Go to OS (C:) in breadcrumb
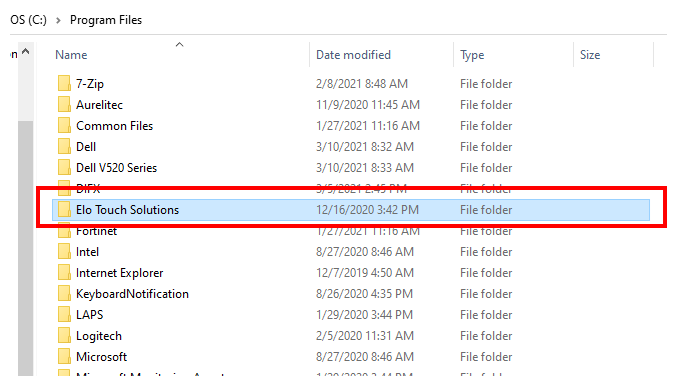674x377 pixels. (x=28, y=20)
